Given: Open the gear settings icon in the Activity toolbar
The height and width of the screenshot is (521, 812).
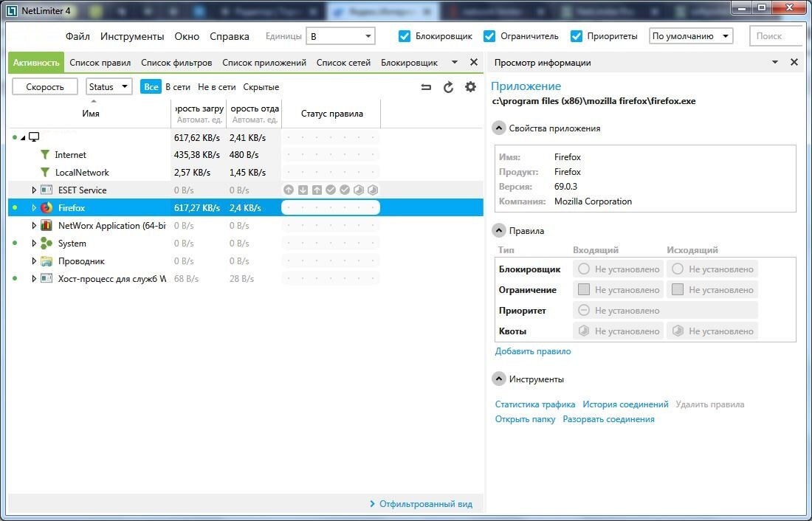Looking at the screenshot, I should pos(470,87).
